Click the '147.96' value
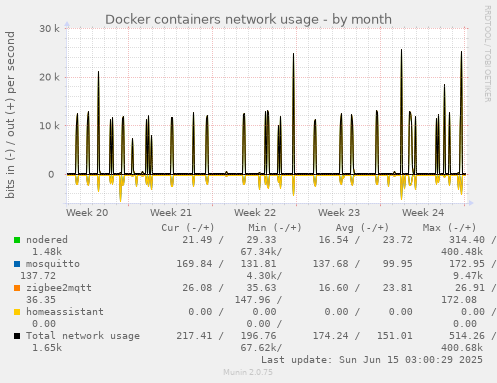The width and height of the screenshot is (497, 383). [x=252, y=300]
